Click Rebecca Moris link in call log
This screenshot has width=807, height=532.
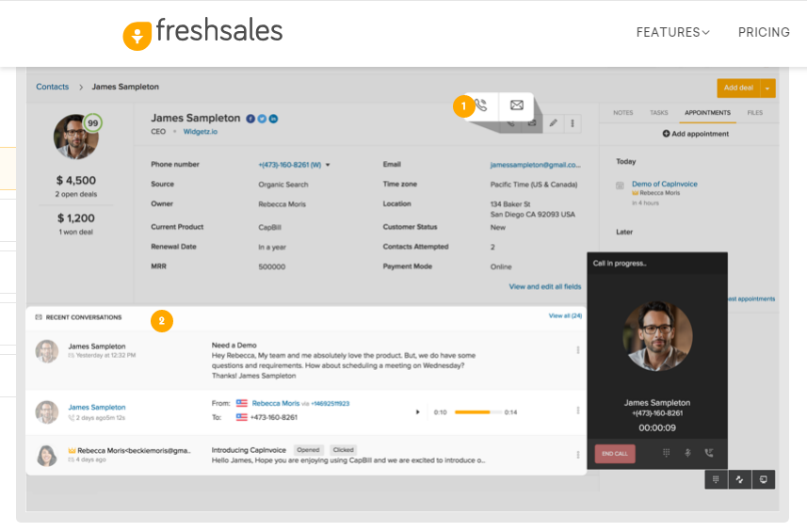pyautogui.click(x=275, y=403)
